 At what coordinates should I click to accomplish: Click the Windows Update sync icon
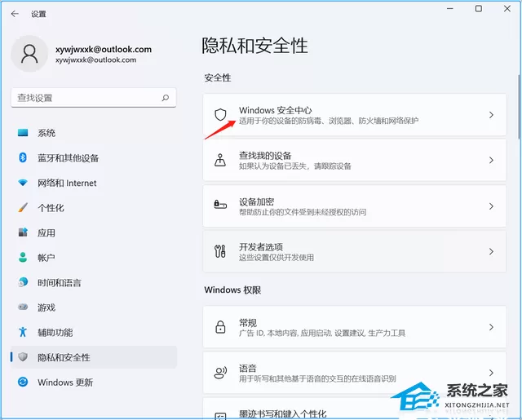point(23,382)
